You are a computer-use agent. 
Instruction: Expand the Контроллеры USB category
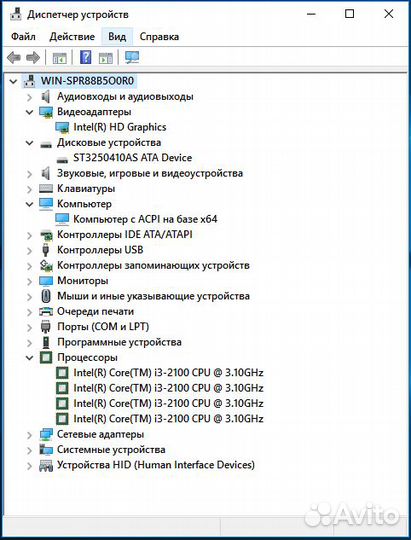click(x=30, y=250)
